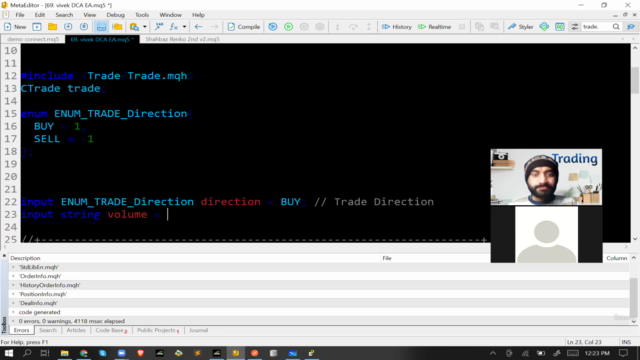Select the 69. vivek DCA EA.mq5 tab
Viewport: 640px width, 360px height.
[102, 39]
